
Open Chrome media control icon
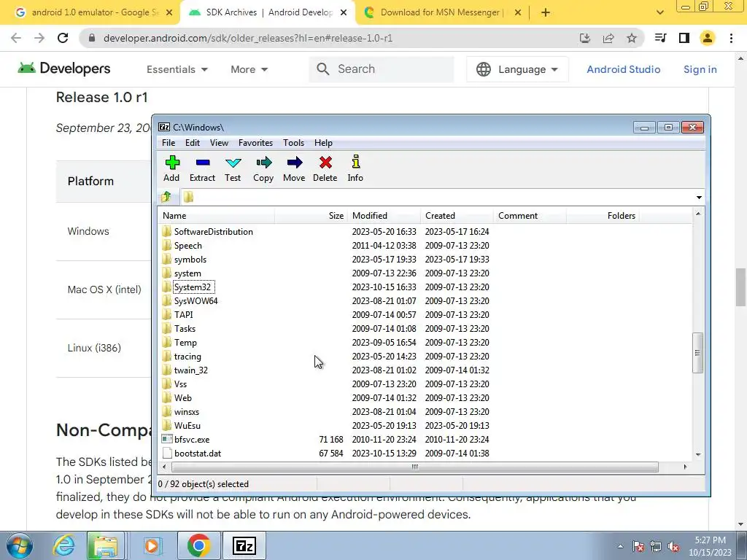pyautogui.click(x=660, y=38)
